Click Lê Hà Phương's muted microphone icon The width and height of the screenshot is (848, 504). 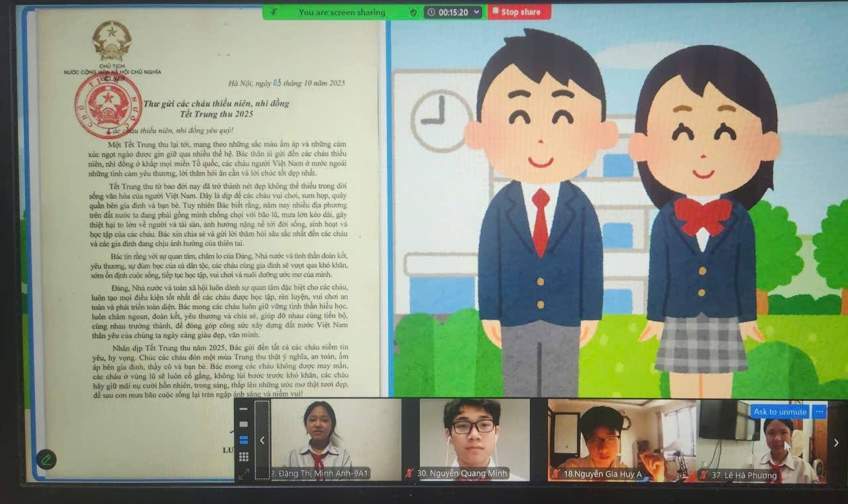704,474
